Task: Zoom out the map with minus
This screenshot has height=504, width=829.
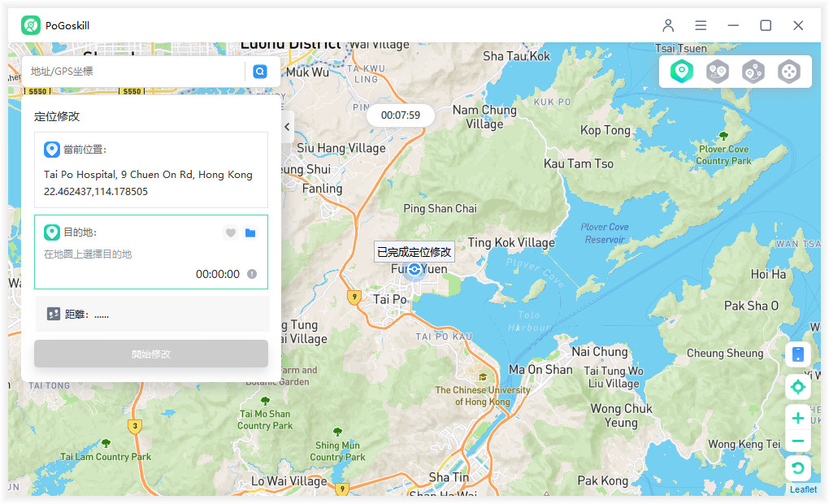Action: 797,441
